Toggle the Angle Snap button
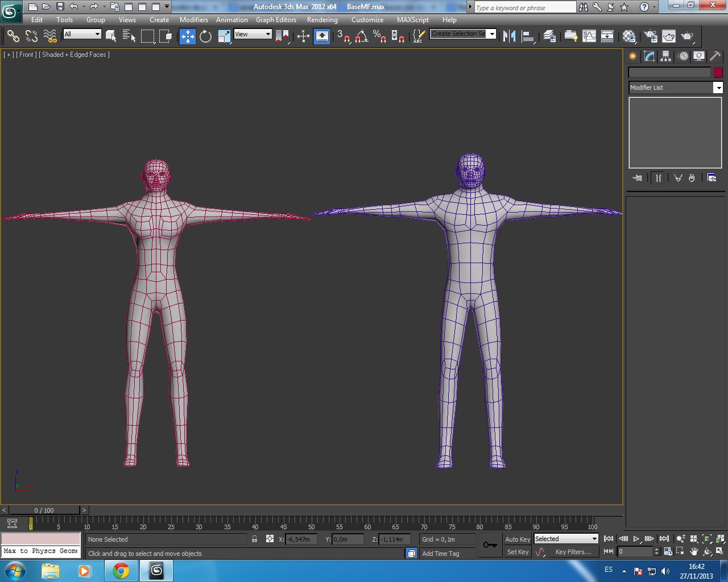728x582 pixels. pyautogui.click(x=362, y=36)
